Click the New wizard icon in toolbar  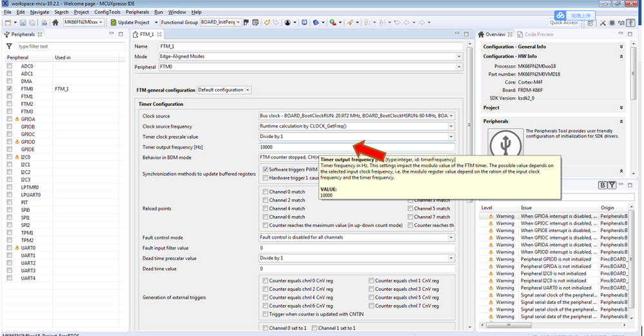tap(8, 23)
